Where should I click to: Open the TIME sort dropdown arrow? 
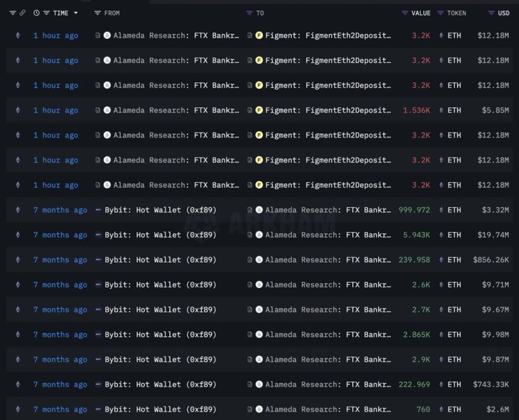click(x=76, y=13)
